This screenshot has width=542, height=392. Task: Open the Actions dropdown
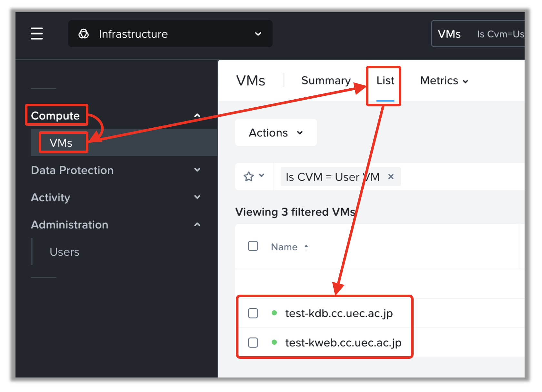pyautogui.click(x=276, y=132)
